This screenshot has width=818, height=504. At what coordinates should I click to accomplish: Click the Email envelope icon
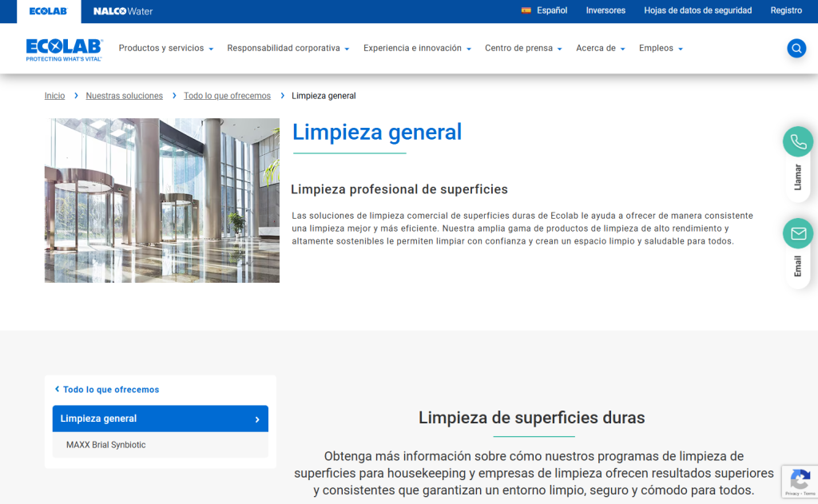(x=798, y=233)
